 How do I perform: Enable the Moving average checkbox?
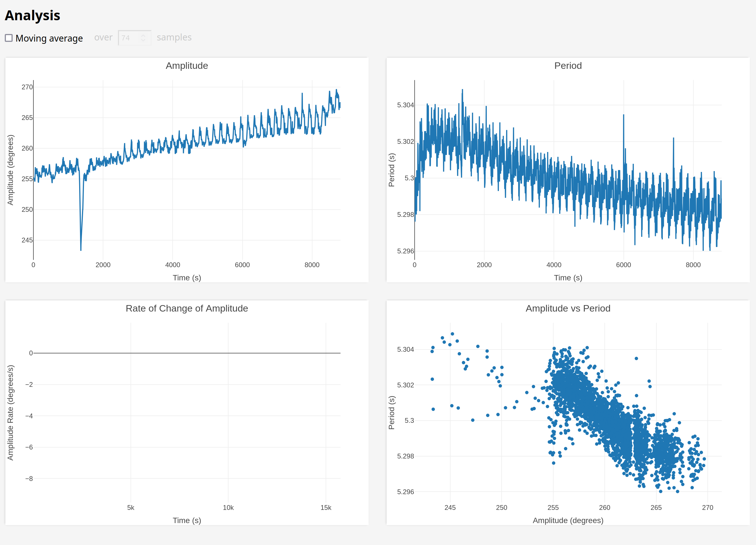pyautogui.click(x=9, y=38)
